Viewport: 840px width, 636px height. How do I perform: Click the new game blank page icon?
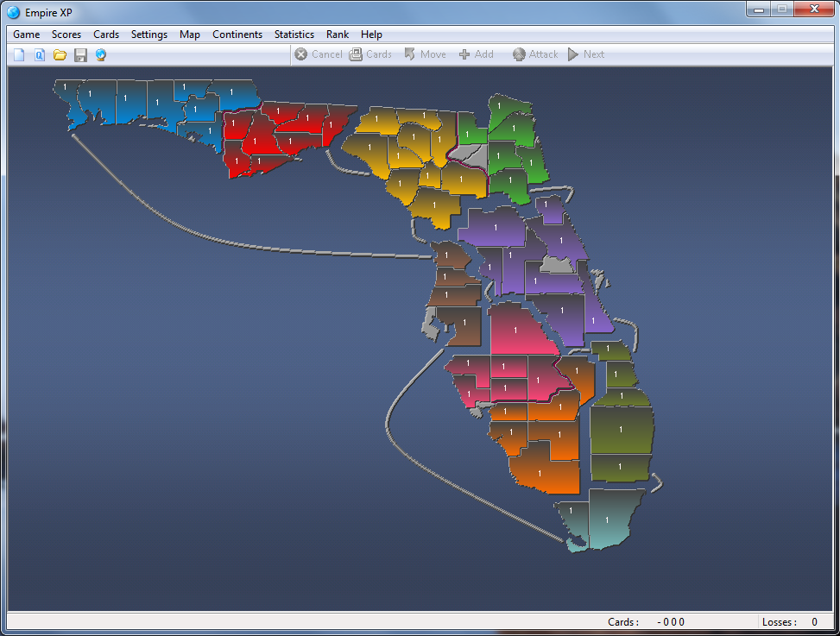pos(19,55)
